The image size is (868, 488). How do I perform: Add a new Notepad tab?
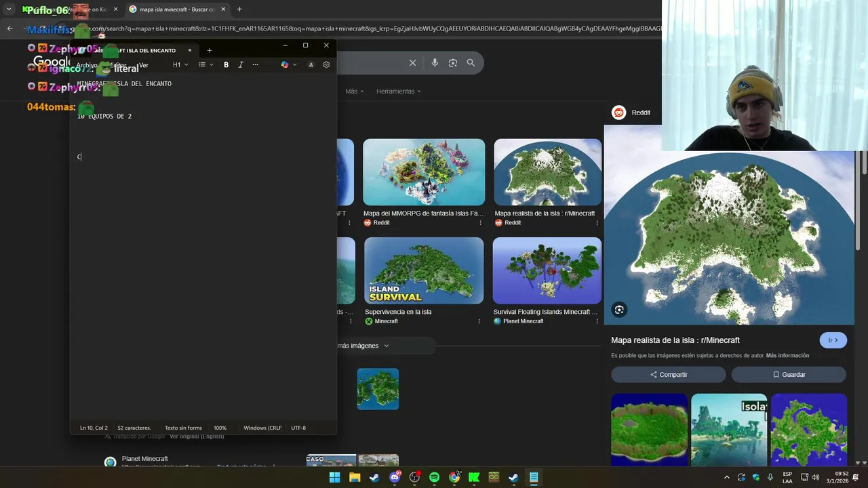209,50
